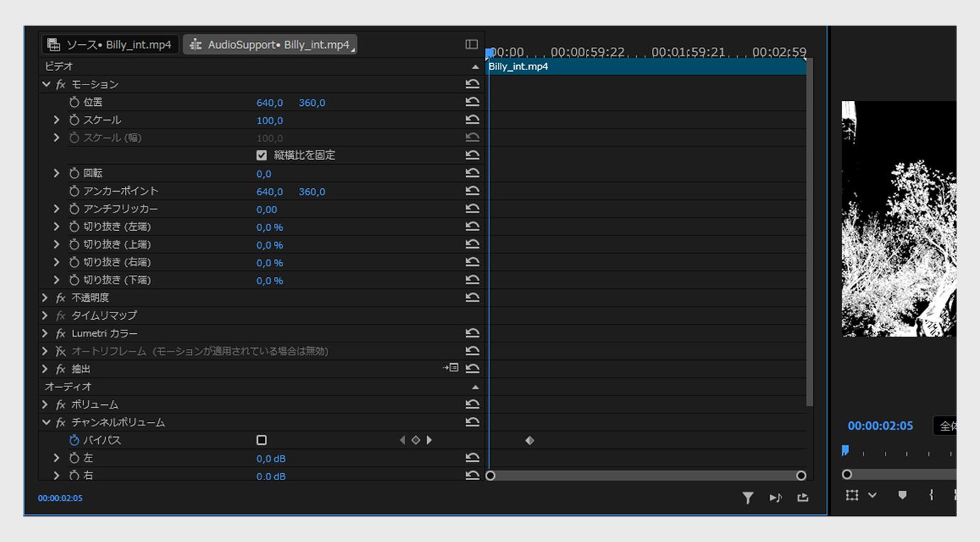Image resolution: width=980 pixels, height=542 pixels.
Task: Click the filter properties funnel icon
Action: (748, 498)
